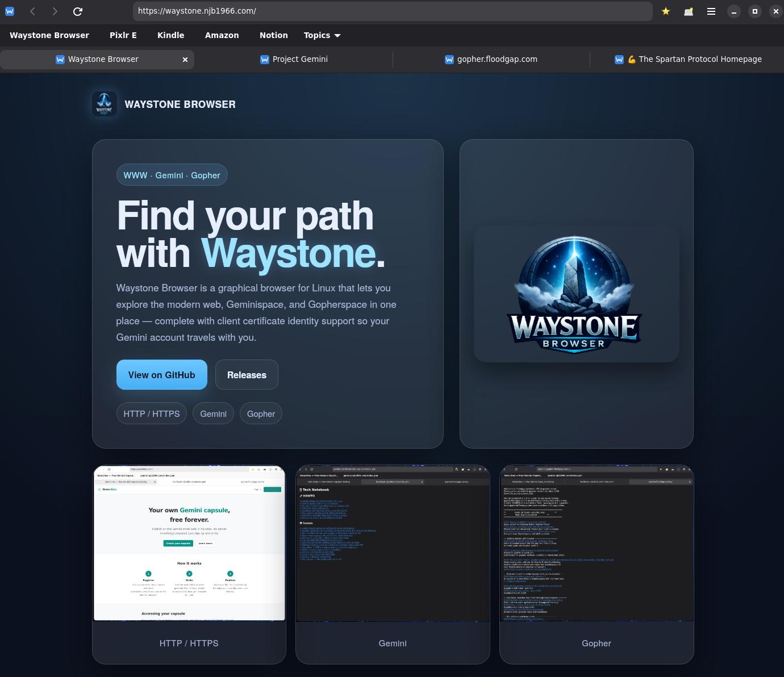Image resolution: width=784 pixels, height=677 pixels.
Task: Expand the Topics bookmark dropdown
Action: tap(322, 35)
